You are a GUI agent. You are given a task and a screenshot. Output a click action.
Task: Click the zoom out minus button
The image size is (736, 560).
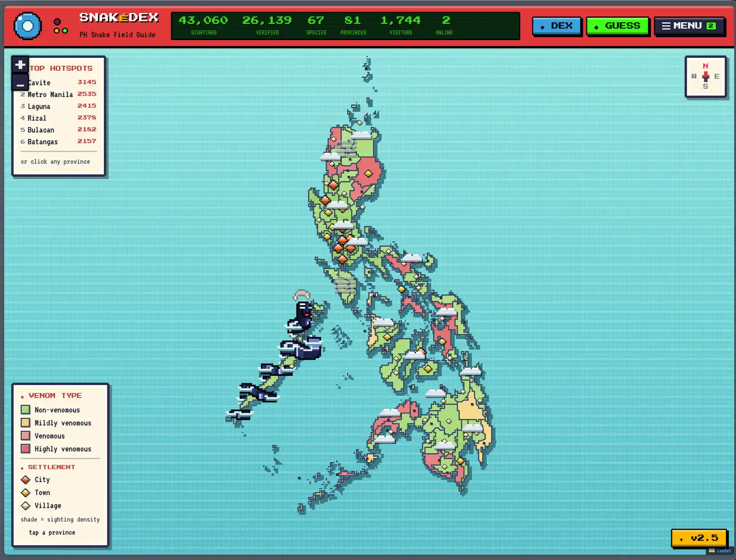tap(20, 83)
